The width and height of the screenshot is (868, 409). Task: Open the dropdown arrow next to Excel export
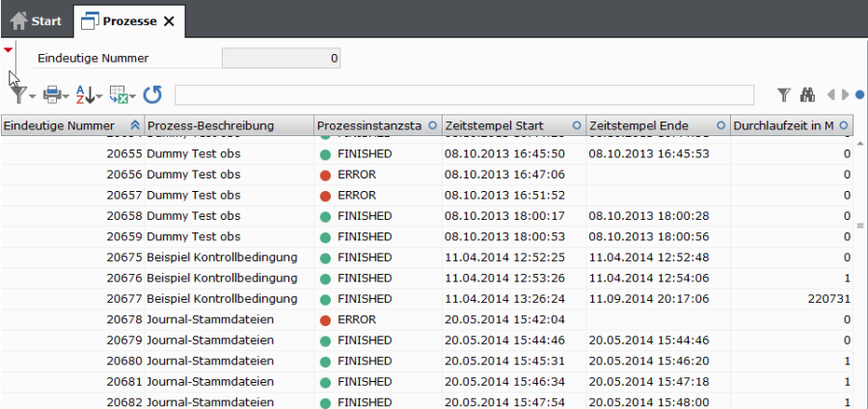[x=133, y=96]
